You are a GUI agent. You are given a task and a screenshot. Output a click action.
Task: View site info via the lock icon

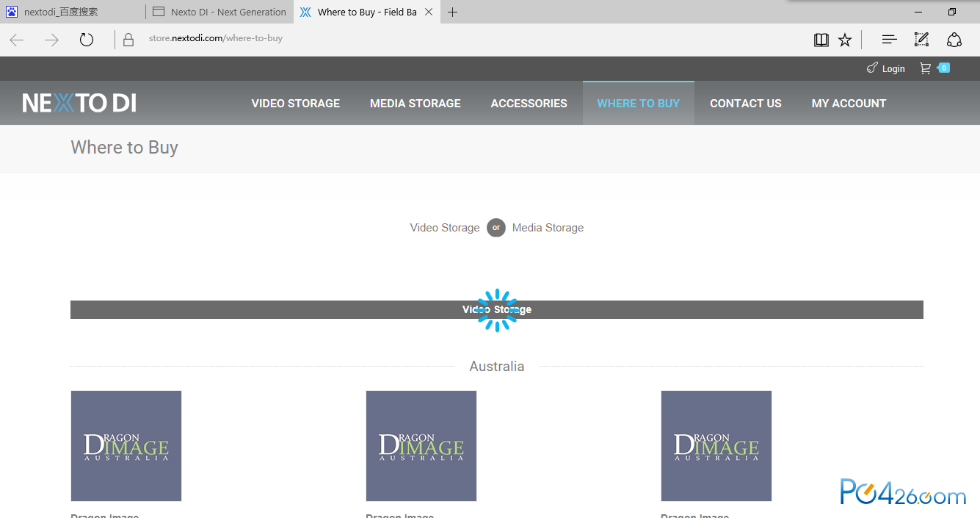(x=128, y=40)
